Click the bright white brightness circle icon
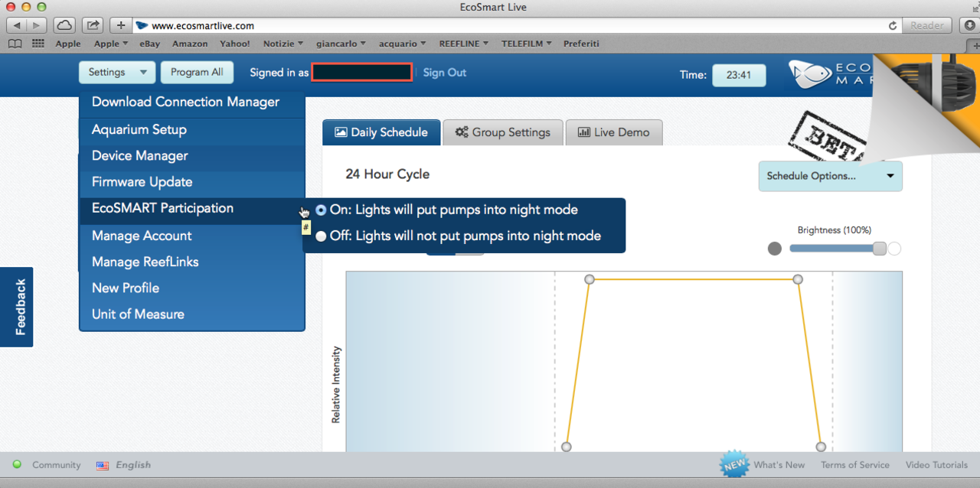Screen dimensions: 980x488 tap(894, 249)
